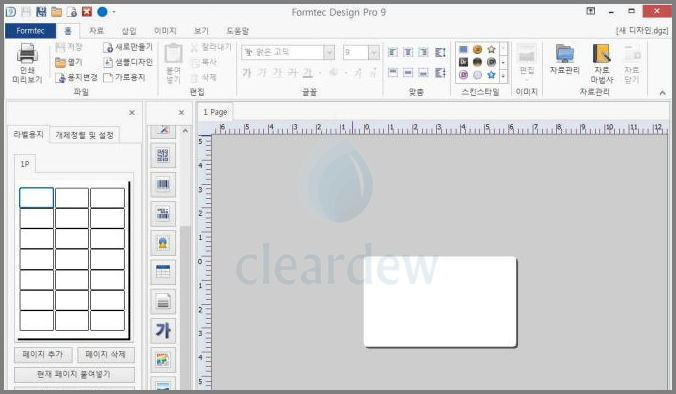Select the colorful image insert tool in toolbox
Image resolution: width=676 pixels, height=394 pixels.
tap(163, 360)
